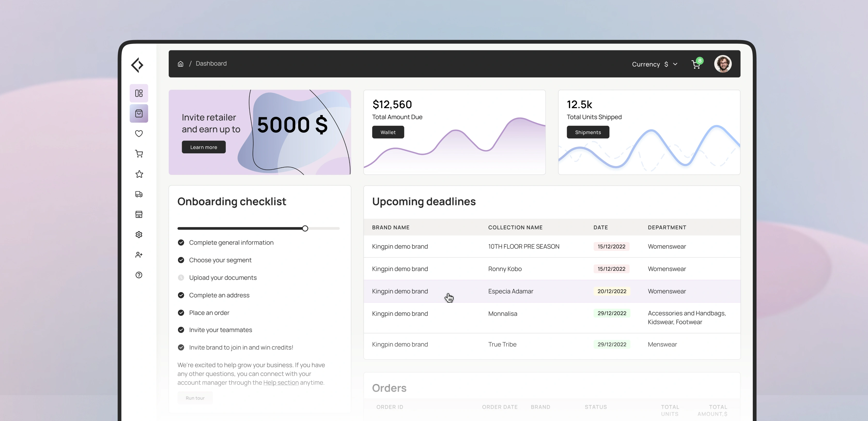
Task: Select the 10TH FLOOR PRE SEASON collection
Action: tap(524, 247)
